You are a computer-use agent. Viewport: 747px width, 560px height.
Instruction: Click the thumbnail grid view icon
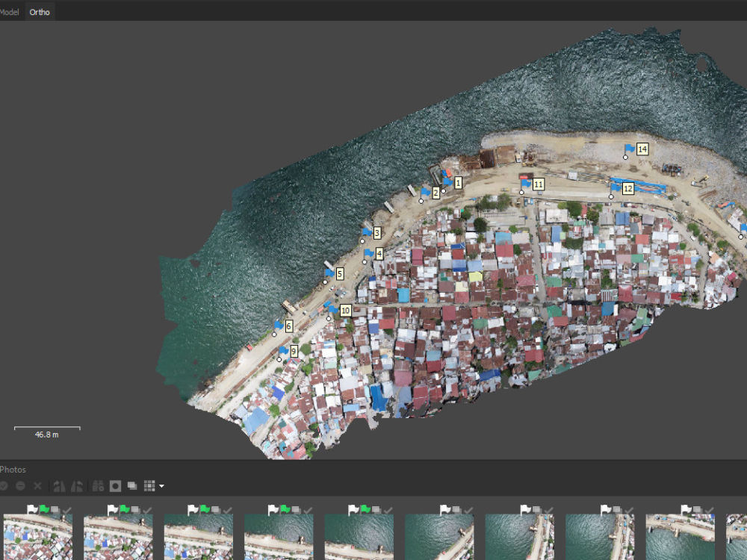point(148,486)
